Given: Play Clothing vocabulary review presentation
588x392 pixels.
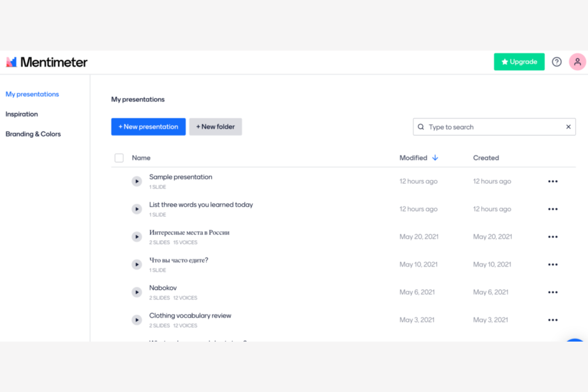Looking at the screenshot, I should pos(137,320).
